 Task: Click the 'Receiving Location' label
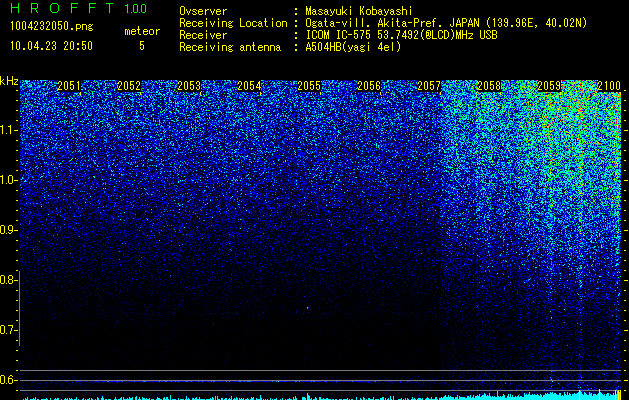tap(233, 23)
